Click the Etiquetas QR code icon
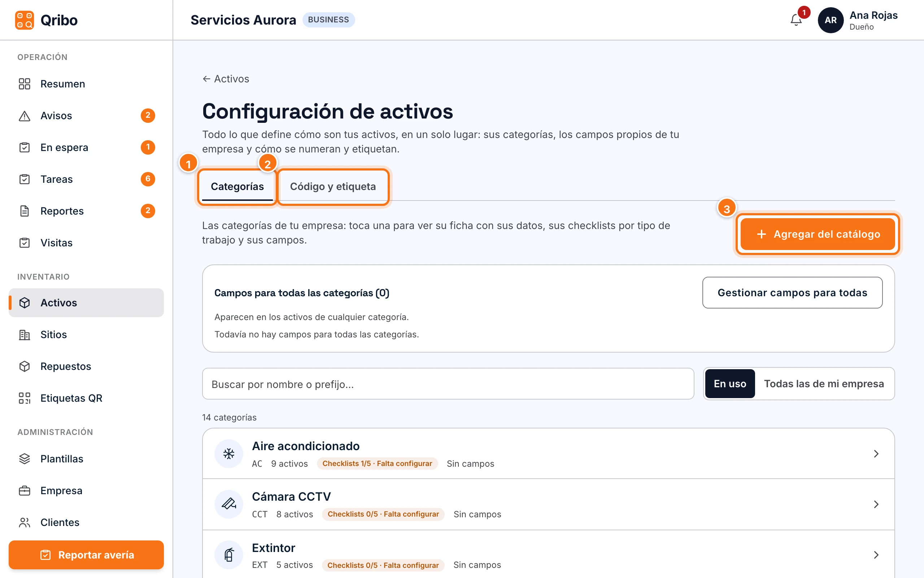 (x=25, y=398)
